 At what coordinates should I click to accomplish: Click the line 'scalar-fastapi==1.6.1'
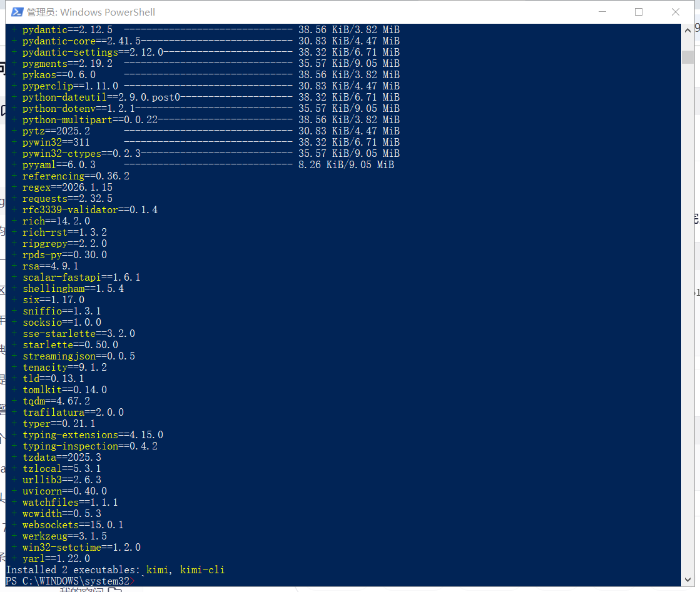(81, 278)
